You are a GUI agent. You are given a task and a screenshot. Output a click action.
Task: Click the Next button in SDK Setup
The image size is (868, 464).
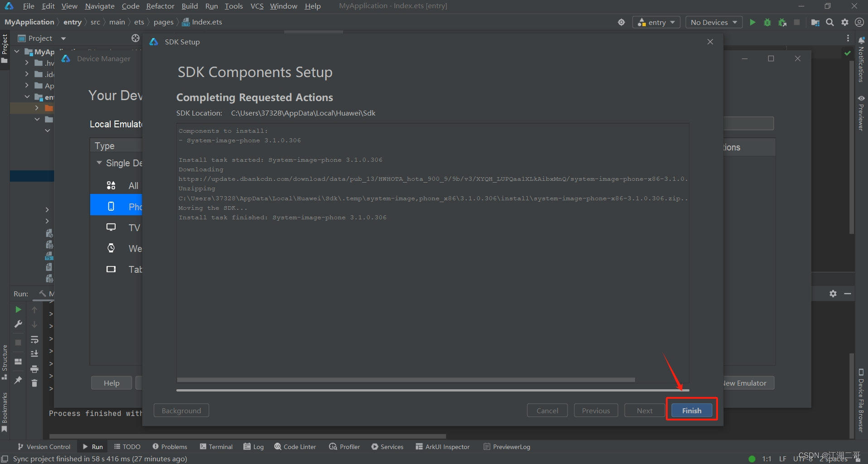[645, 411]
